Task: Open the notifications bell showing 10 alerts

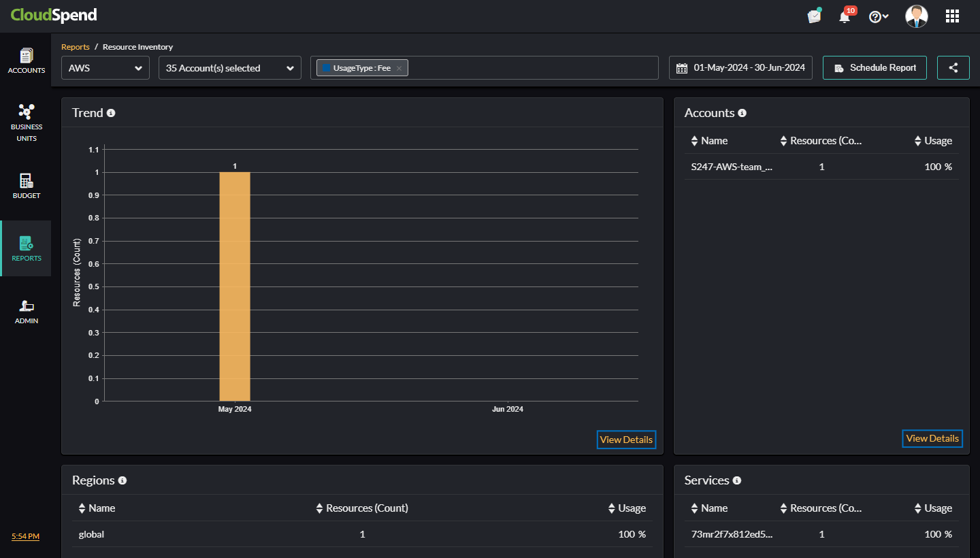Action: [x=844, y=16]
